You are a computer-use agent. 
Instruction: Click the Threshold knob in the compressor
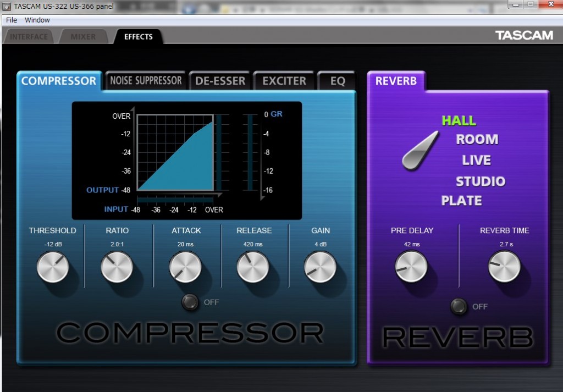click(53, 267)
